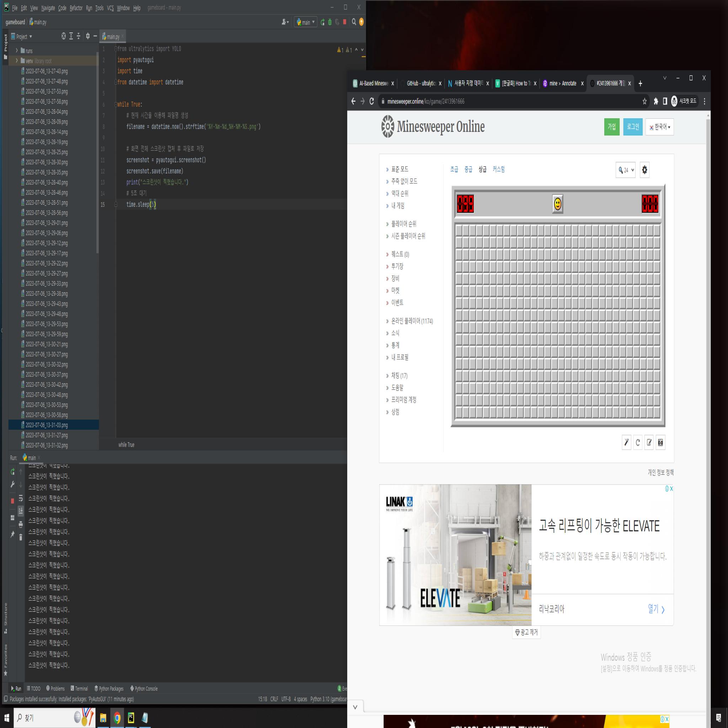
Task: Select the 초급 beginner difficulty link
Action: pos(454,170)
